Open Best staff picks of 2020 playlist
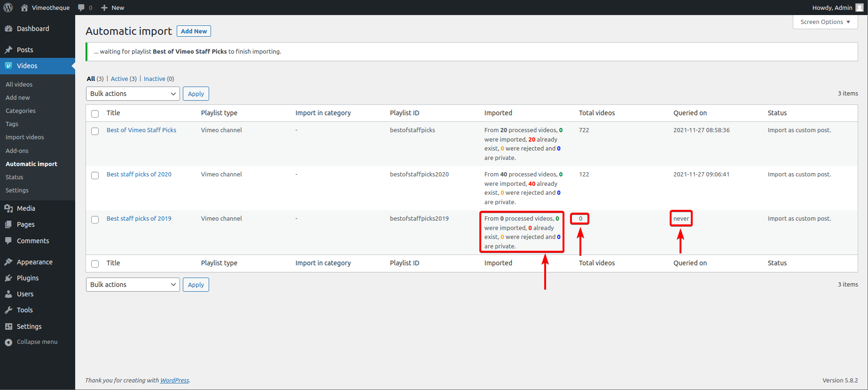The height and width of the screenshot is (390, 868). (139, 174)
